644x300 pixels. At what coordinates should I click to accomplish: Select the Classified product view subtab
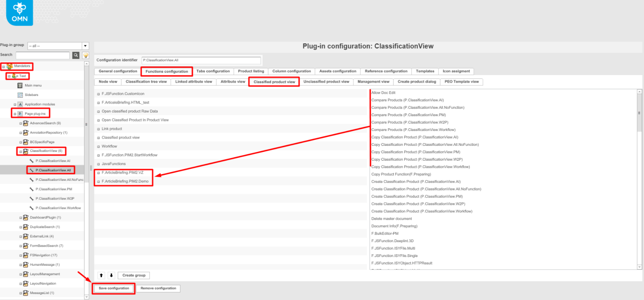[274, 82]
